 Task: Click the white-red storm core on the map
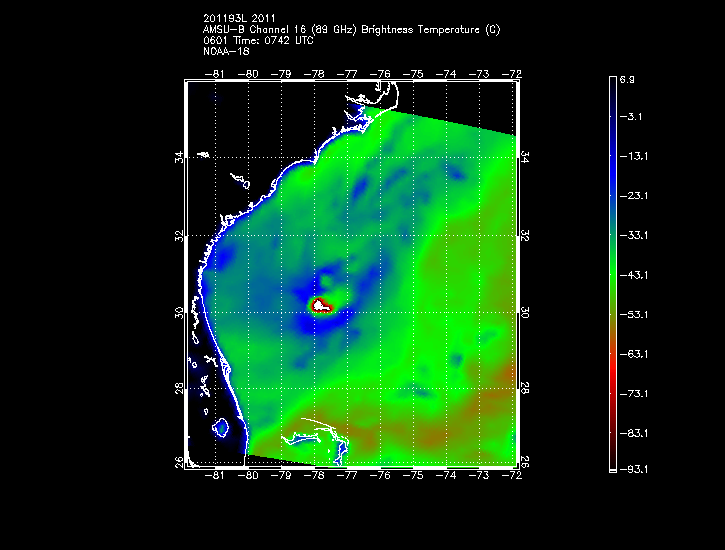coord(321,306)
